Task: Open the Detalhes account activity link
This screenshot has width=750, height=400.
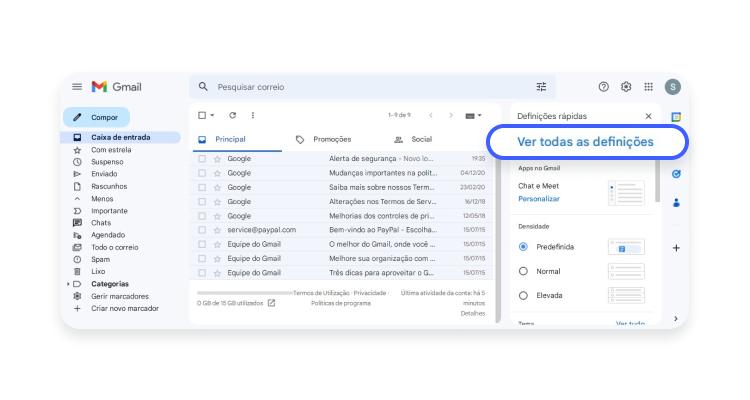Action: point(473,313)
